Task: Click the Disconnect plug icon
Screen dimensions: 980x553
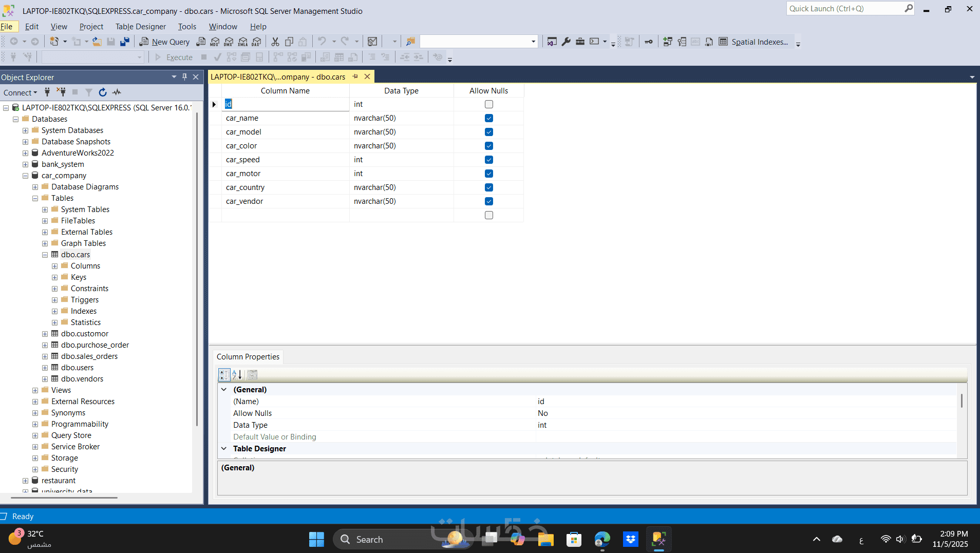Action: point(61,92)
